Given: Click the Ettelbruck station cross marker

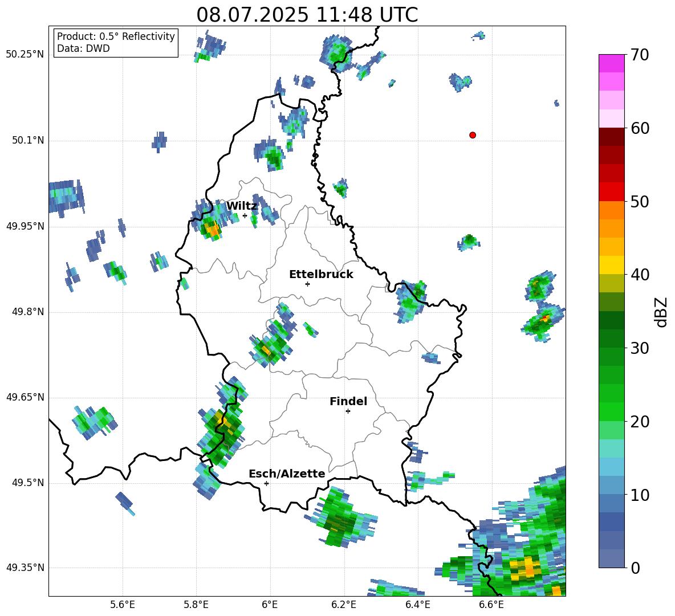Looking at the screenshot, I should [x=307, y=284].
